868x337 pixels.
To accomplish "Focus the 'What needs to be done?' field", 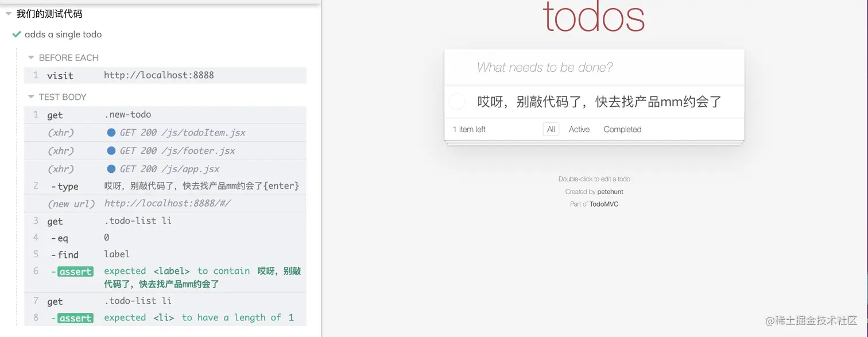I will click(594, 67).
